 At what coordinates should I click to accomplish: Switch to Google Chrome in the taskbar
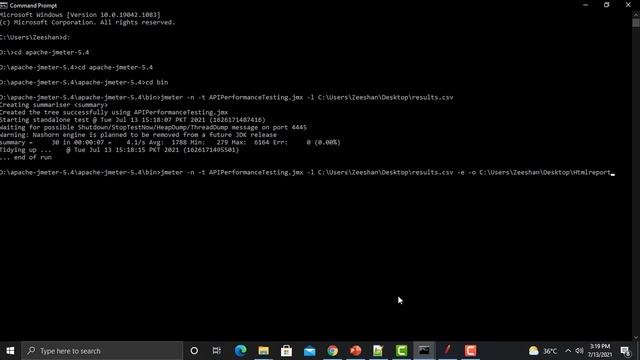333,351
